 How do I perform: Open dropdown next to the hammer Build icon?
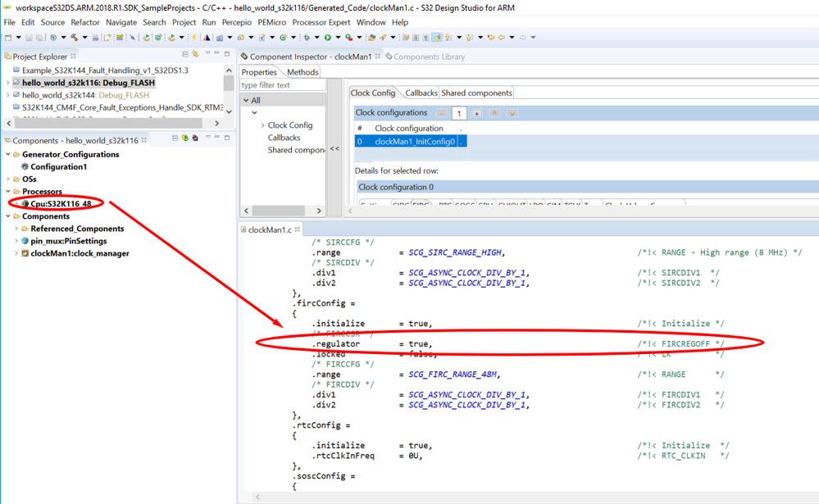coord(84,38)
